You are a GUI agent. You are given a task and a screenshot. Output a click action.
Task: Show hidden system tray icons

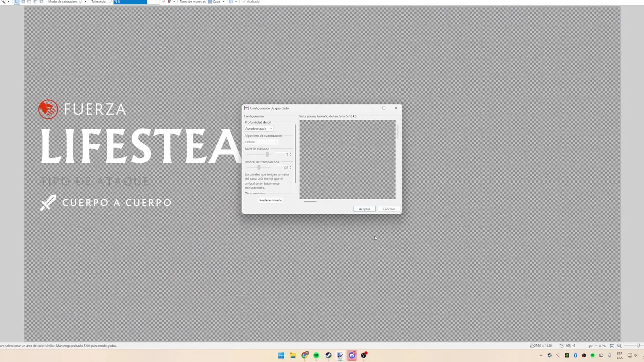click(x=541, y=355)
